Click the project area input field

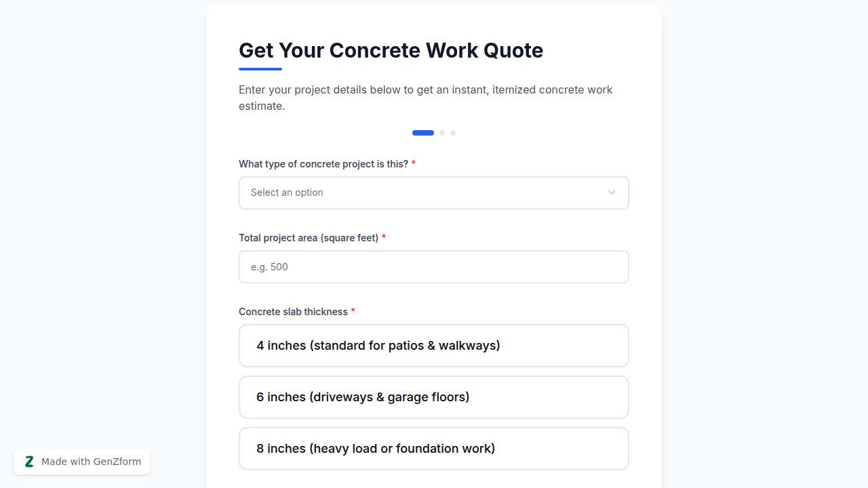coord(433,266)
